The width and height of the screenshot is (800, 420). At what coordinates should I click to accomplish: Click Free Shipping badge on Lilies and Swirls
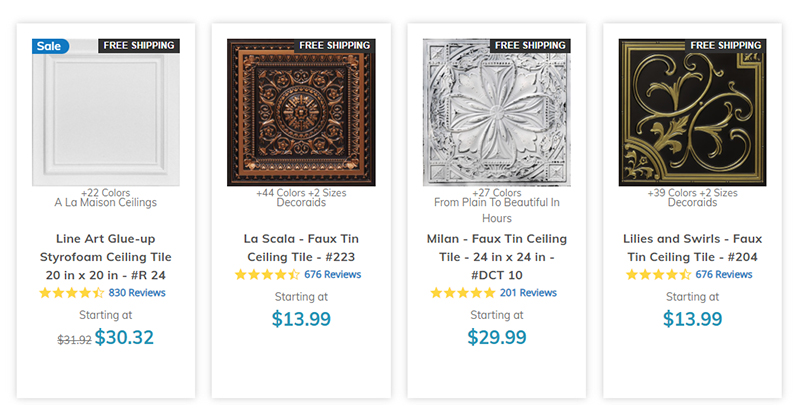725,46
